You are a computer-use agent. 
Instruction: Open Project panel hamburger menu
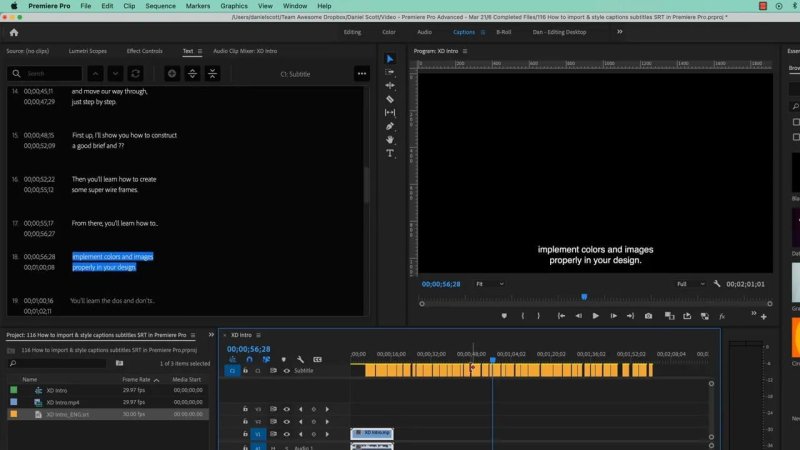coord(193,335)
